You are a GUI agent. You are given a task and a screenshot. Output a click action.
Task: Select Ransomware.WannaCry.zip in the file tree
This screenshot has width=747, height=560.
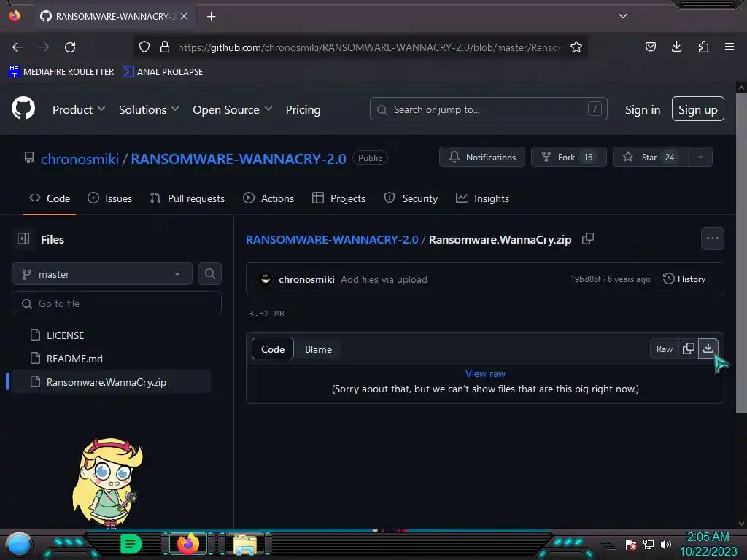coord(111,382)
